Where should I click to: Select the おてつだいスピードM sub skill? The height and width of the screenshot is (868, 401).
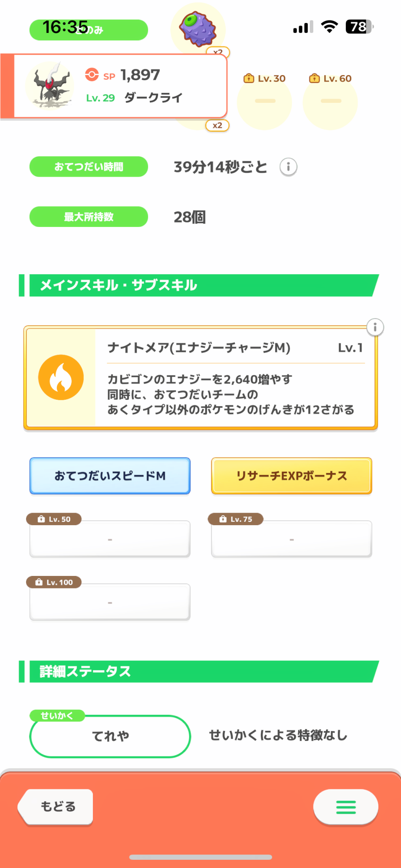[110, 476]
